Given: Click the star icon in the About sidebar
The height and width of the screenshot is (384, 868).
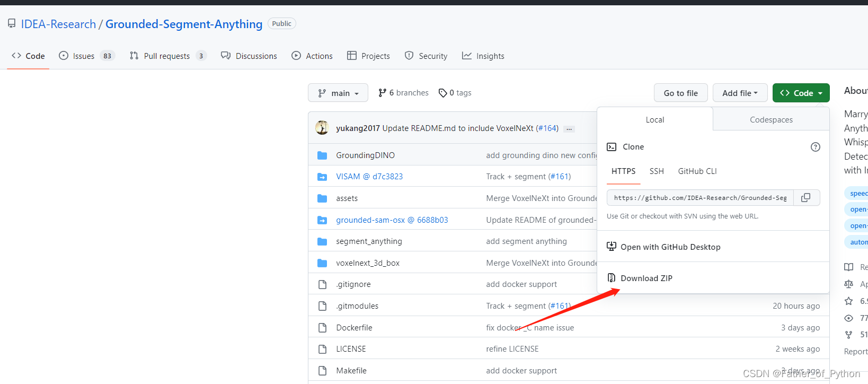Looking at the screenshot, I should 849,301.
